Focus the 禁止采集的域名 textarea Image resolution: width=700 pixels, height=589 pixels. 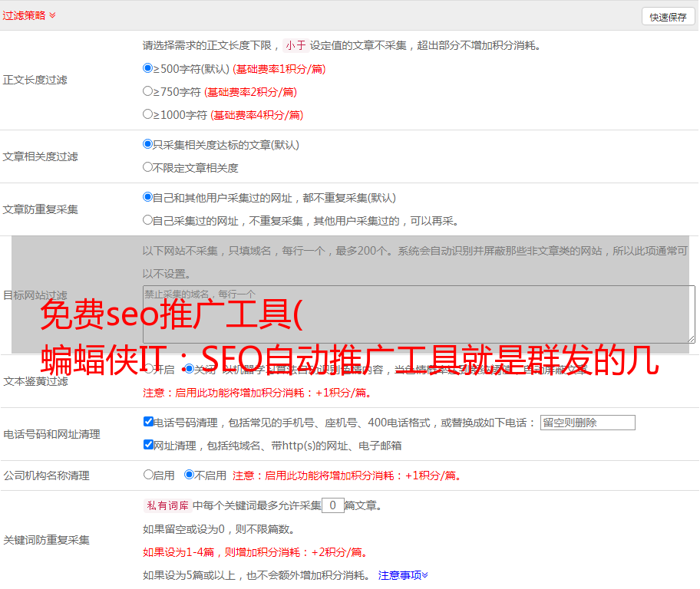coord(419,314)
